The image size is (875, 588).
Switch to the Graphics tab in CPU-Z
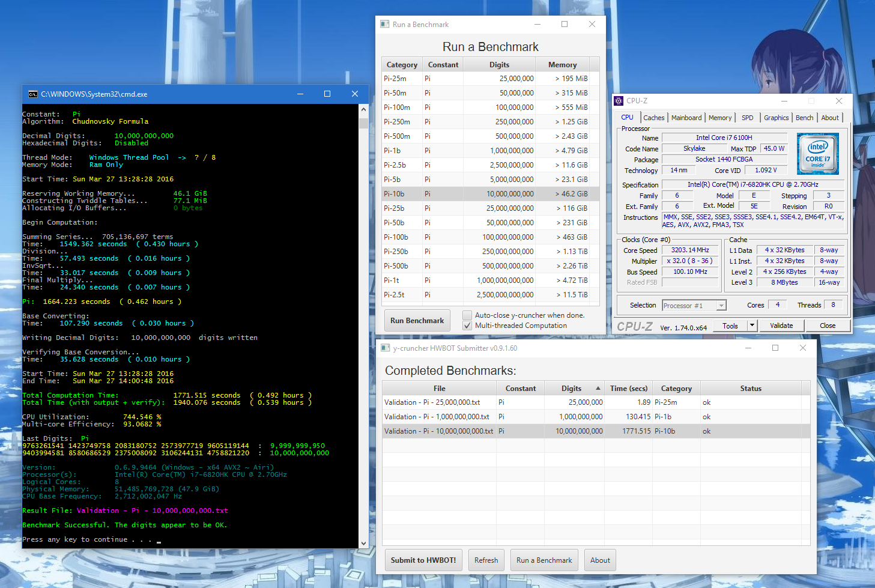click(x=777, y=118)
